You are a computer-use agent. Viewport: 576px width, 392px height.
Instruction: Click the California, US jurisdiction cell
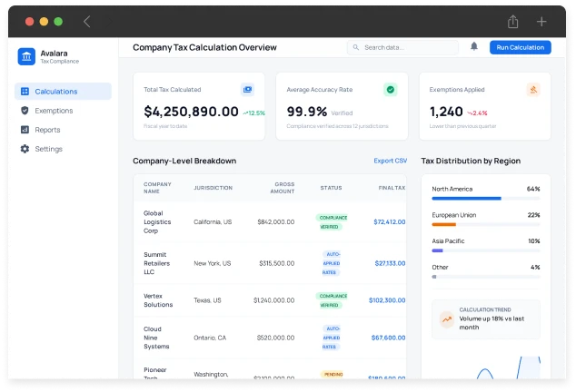pos(213,221)
